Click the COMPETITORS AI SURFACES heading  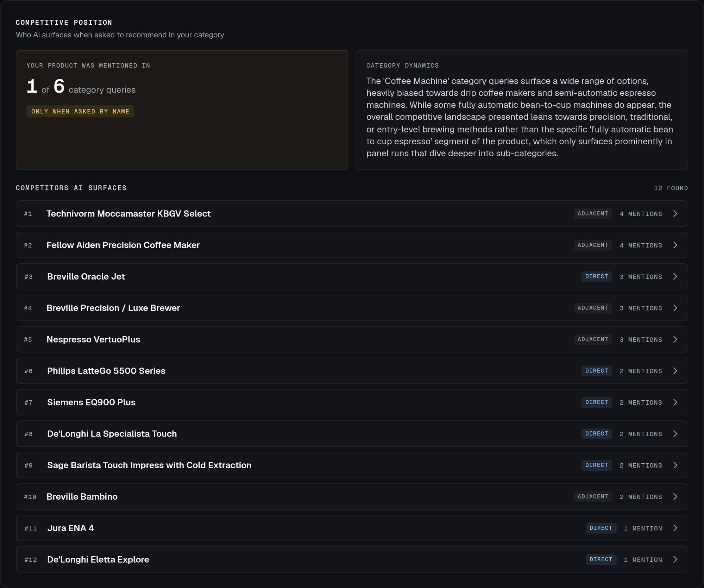coord(71,188)
